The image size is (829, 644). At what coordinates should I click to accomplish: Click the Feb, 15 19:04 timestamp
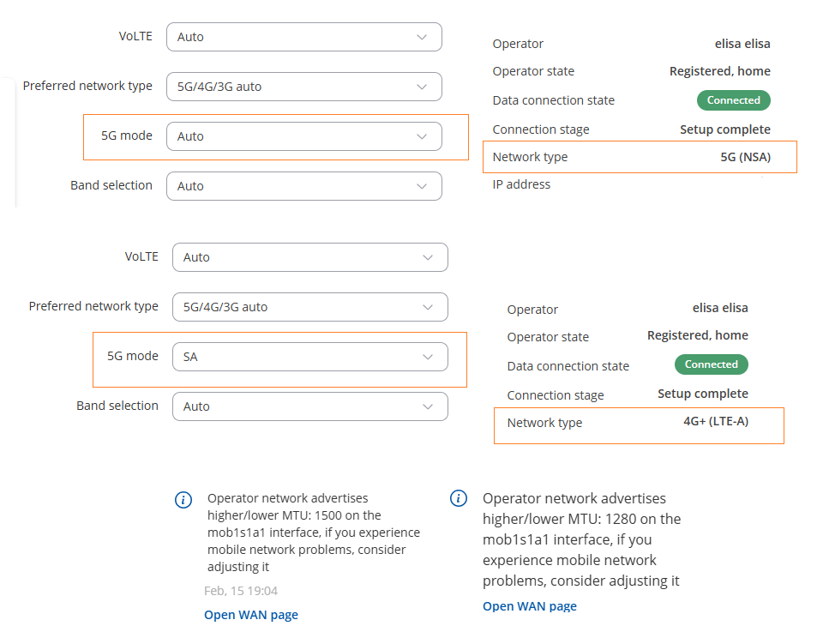click(x=241, y=591)
